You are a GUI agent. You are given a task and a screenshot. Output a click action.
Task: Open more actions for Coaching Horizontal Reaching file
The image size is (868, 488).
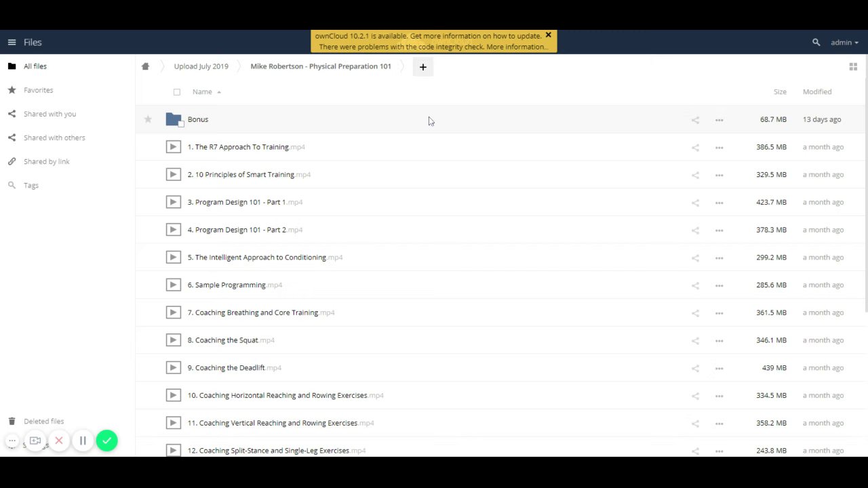pos(719,396)
